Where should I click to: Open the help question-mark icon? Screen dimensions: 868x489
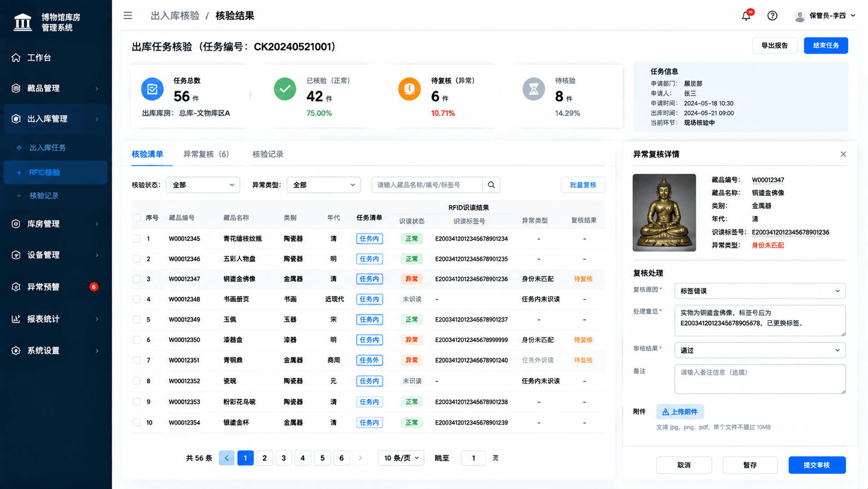coord(772,16)
